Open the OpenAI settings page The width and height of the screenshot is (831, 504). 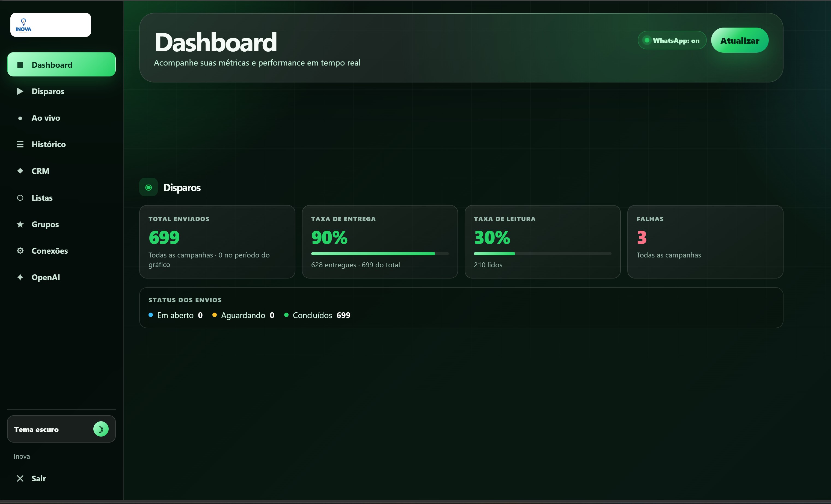point(61,277)
